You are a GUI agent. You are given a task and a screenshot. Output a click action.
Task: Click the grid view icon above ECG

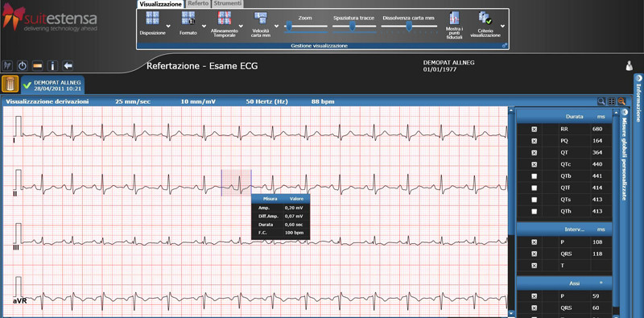[612, 101]
